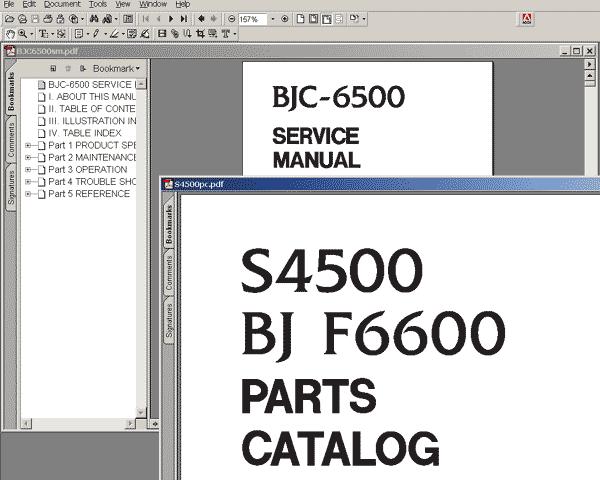
Task: Expand Part 3 OPERATION bookmark
Action: coord(28,169)
